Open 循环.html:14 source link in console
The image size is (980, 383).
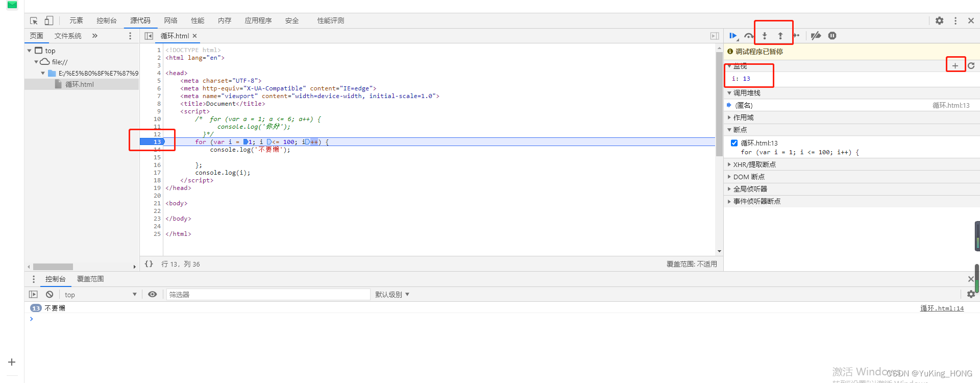pyautogui.click(x=942, y=308)
